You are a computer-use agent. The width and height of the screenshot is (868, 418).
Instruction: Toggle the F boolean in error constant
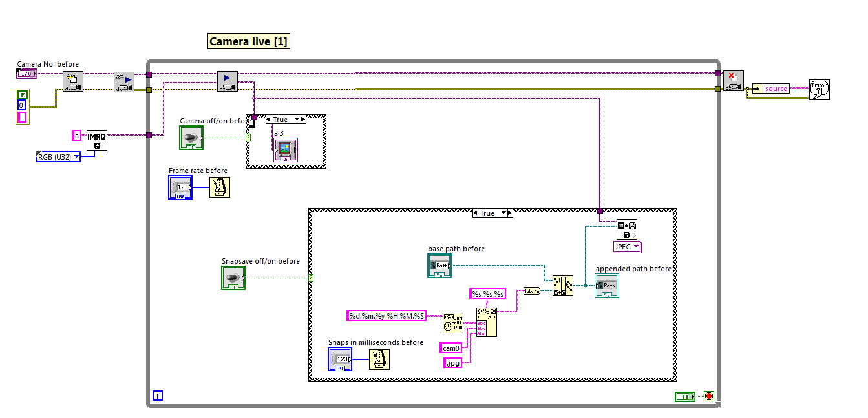coord(22,94)
